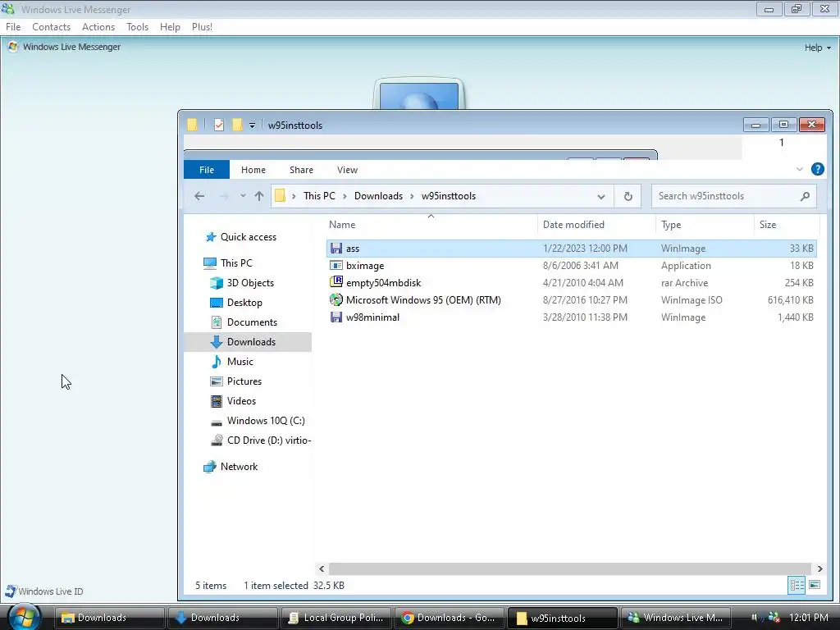This screenshot has width=840, height=630.
Task: Click the Pictures icon in sidebar
Action: pyautogui.click(x=217, y=381)
